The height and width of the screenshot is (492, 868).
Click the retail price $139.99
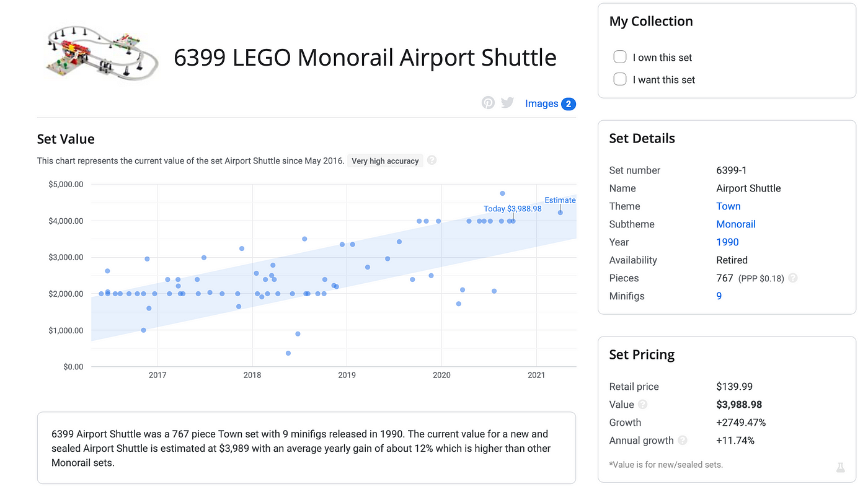734,387
